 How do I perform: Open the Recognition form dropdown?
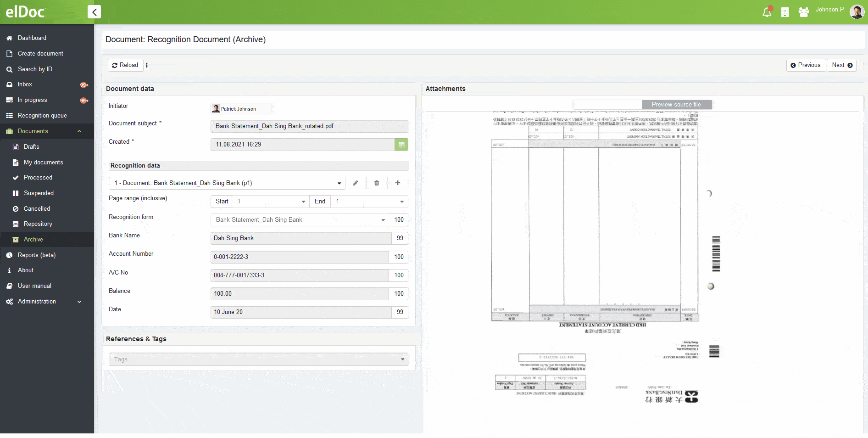click(x=300, y=220)
